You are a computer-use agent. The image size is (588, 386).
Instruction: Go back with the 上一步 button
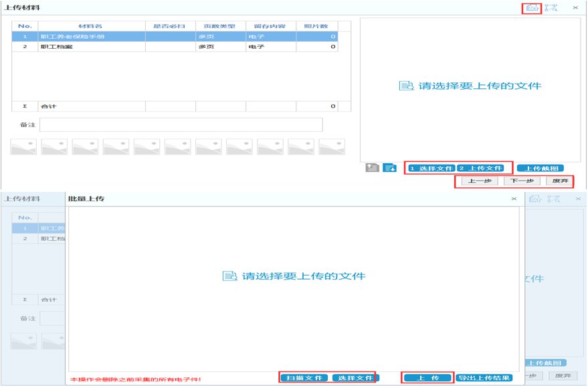pyautogui.click(x=480, y=181)
